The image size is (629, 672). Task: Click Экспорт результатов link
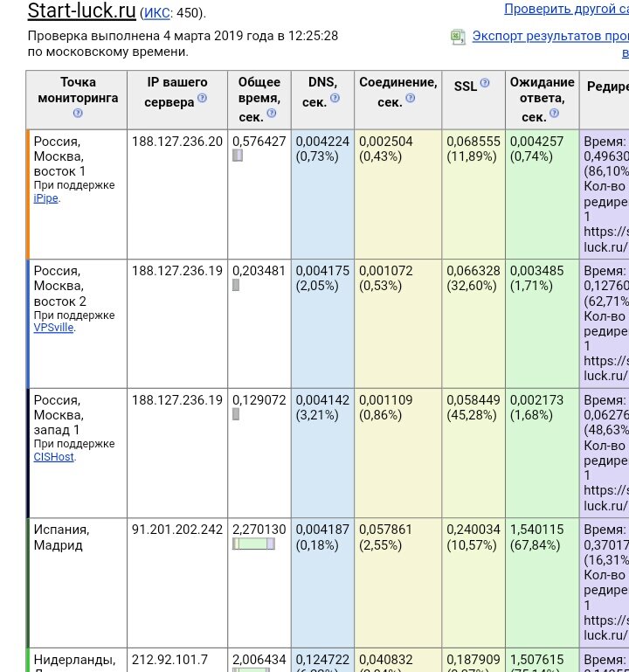click(550, 36)
